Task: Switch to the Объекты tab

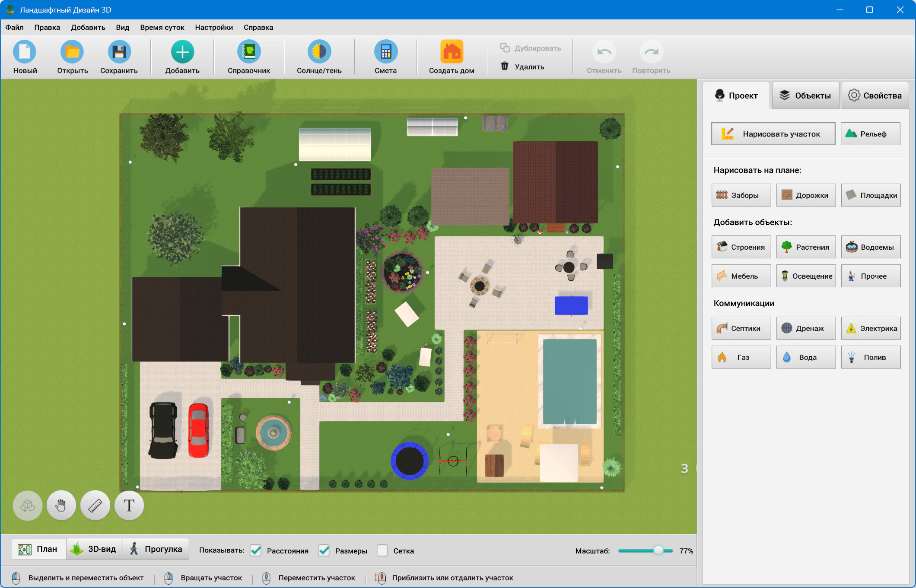Action: click(805, 95)
